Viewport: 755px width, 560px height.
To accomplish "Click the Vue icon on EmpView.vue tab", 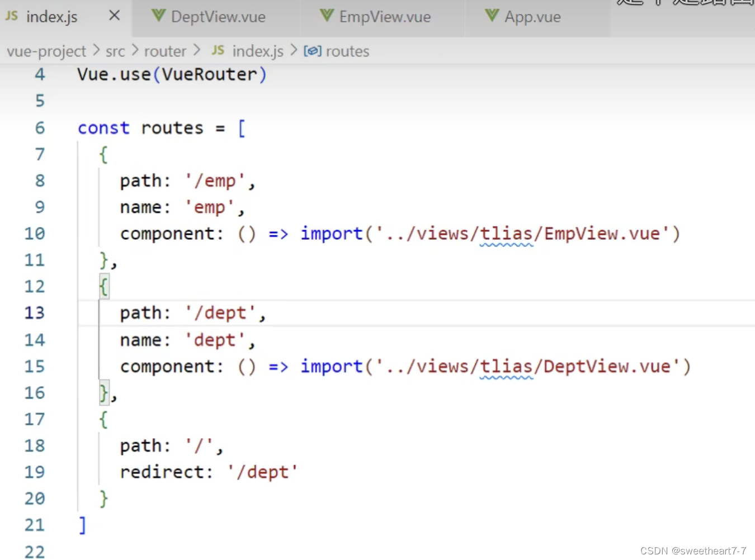I will pos(327,16).
